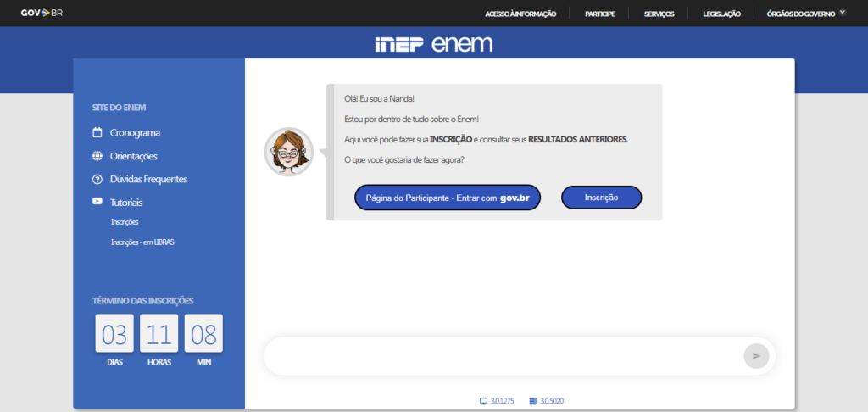
Task: Click the server icon beside version 3.0.5020
Action: pos(533,401)
